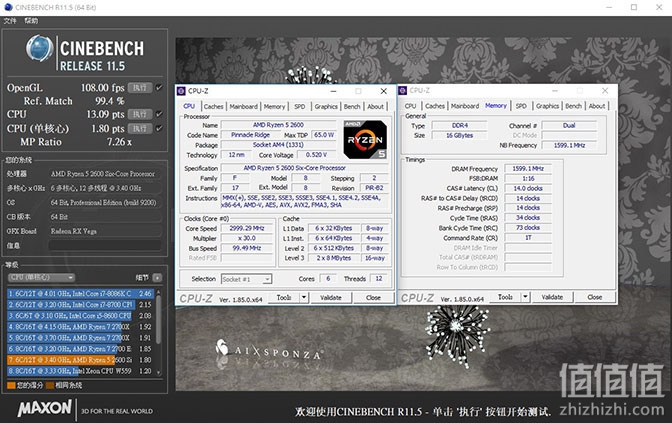
Task: Click the empty info field in system panel
Action: [x=105, y=246]
